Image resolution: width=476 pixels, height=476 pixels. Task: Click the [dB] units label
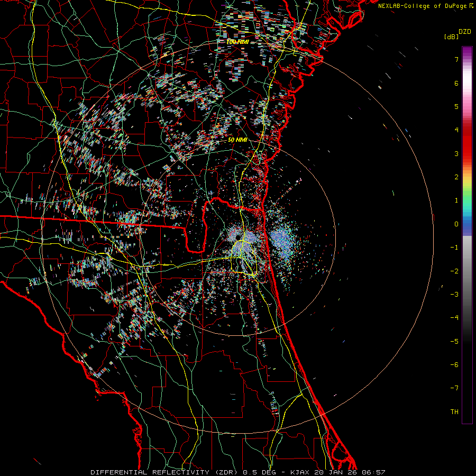pyautogui.click(x=452, y=36)
